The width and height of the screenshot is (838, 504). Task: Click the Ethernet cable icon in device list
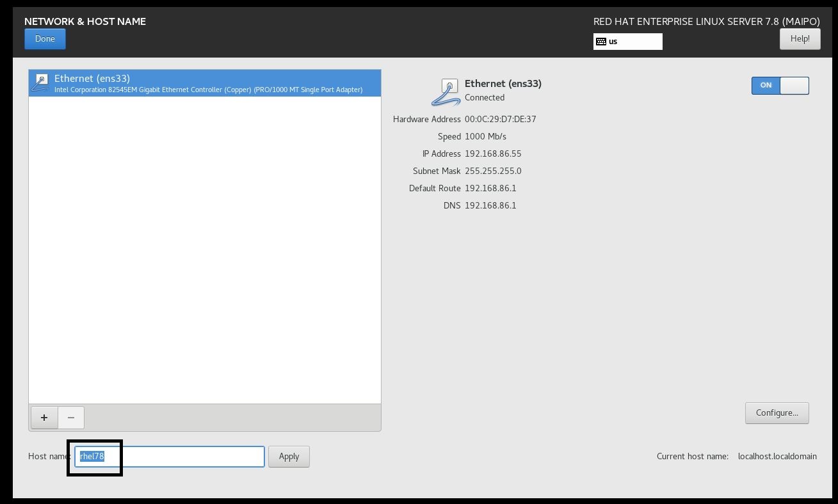[x=40, y=83]
